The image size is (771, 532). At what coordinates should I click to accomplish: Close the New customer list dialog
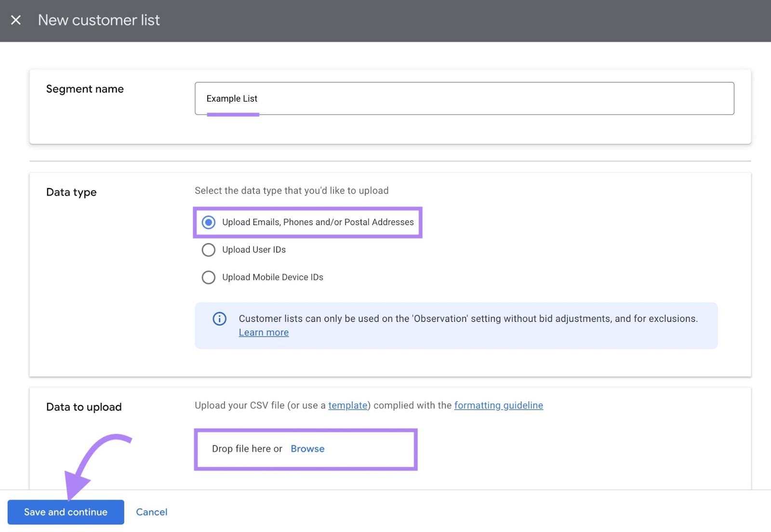tap(16, 20)
